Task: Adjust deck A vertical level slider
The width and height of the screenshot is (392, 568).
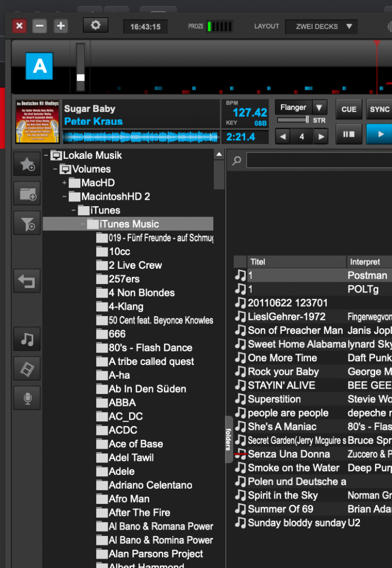Action: pos(81,67)
